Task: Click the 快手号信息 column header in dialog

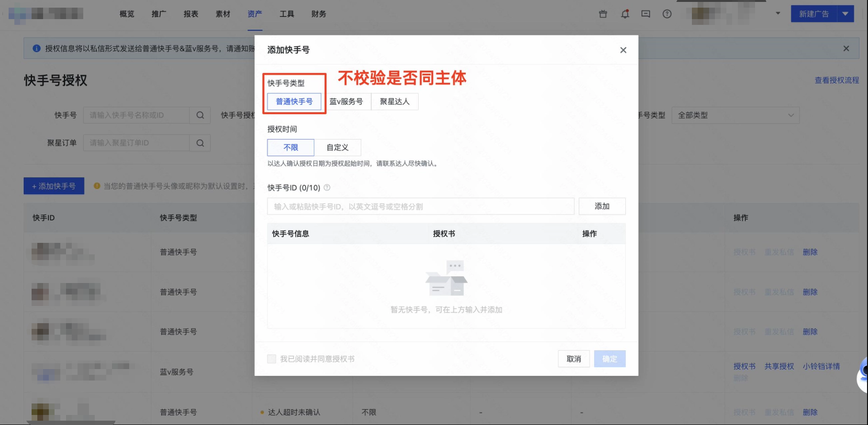Action: [290, 233]
